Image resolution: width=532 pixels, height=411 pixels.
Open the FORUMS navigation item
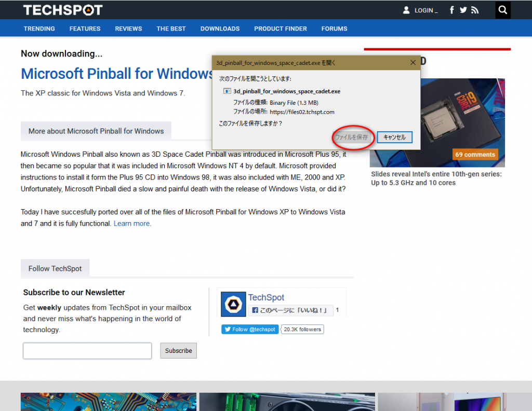point(334,29)
